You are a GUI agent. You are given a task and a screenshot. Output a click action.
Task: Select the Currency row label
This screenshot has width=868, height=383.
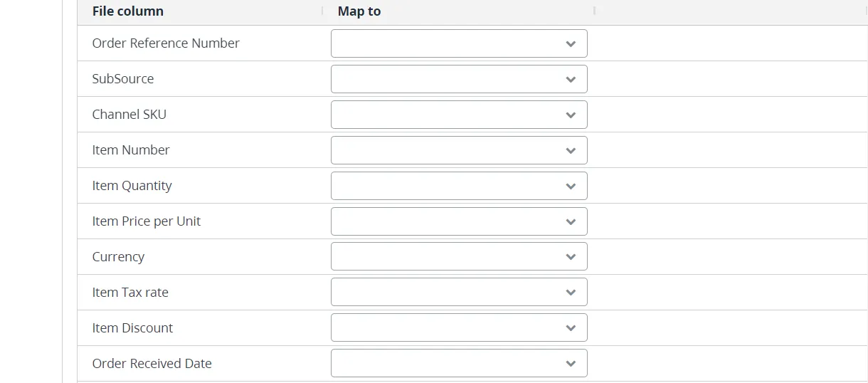tap(118, 257)
